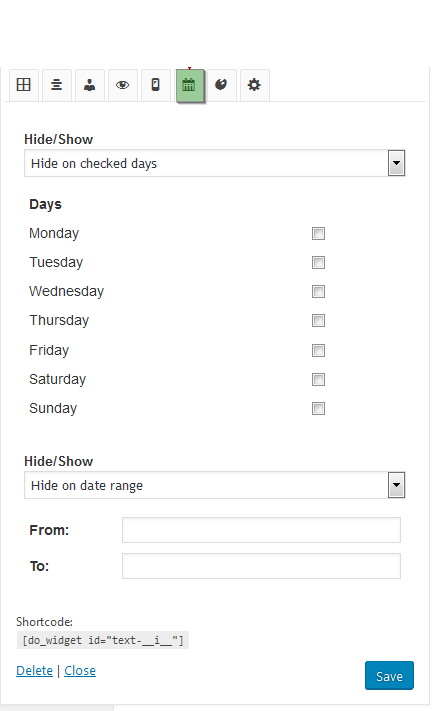The width and height of the screenshot is (432, 711).
Task: Open the user roles tab icon
Action: pos(90,85)
